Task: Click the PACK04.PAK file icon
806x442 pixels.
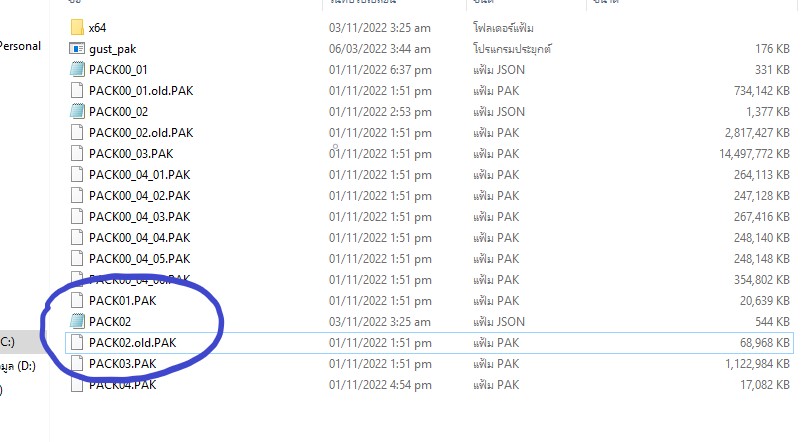Action: point(77,384)
